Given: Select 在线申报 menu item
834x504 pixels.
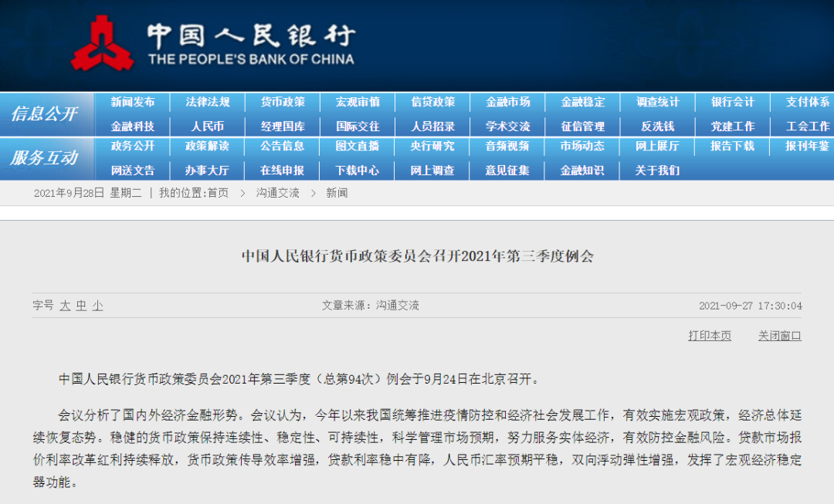Looking at the screenshot, I should pyautogui.click(x=282, y=170).
